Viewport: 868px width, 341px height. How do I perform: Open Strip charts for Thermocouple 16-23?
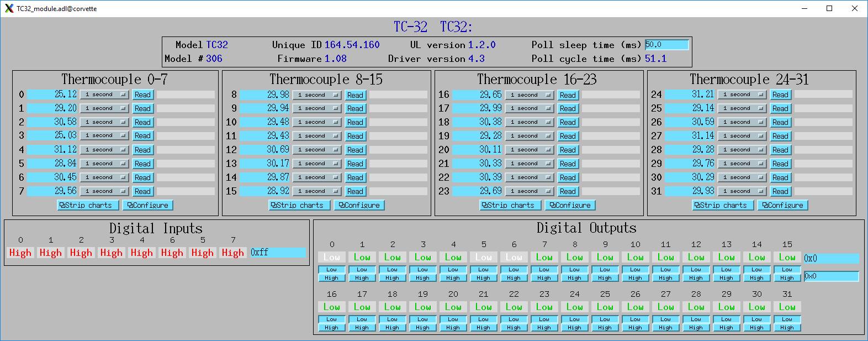point(511,205)
